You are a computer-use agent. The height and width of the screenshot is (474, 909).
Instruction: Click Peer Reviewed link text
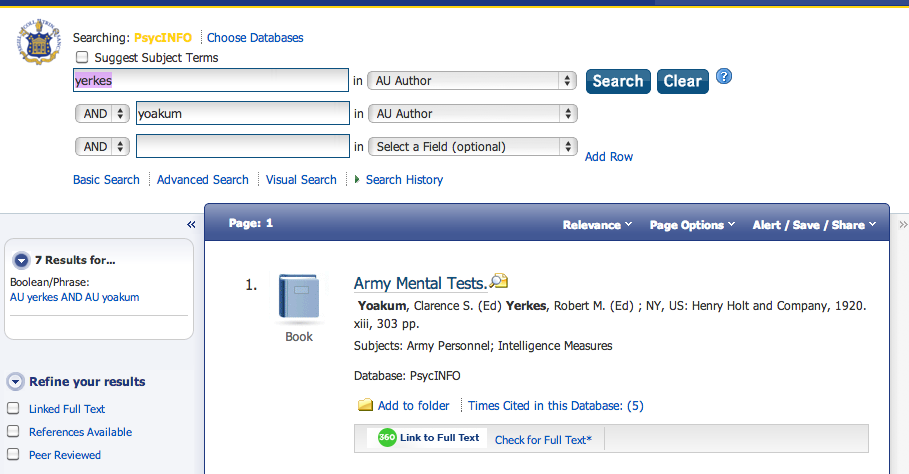point(65,455)
